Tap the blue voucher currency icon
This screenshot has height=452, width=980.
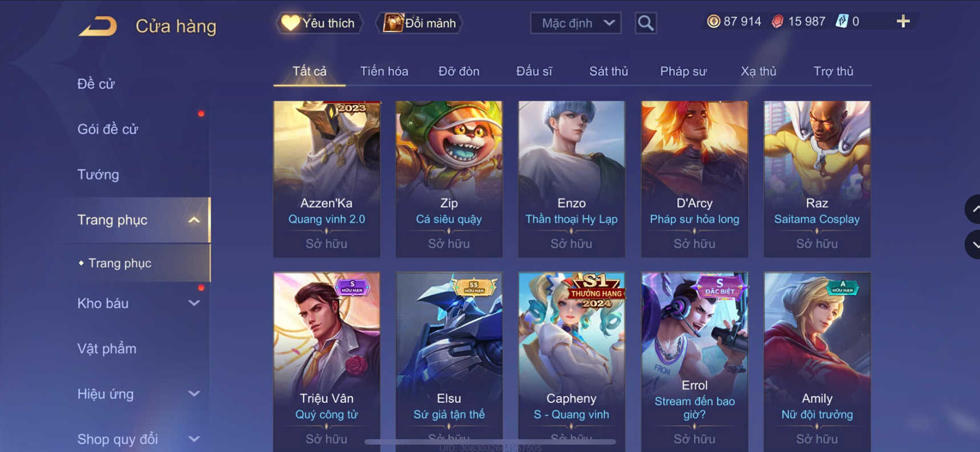pyautogui.click(x=841, y=22)
